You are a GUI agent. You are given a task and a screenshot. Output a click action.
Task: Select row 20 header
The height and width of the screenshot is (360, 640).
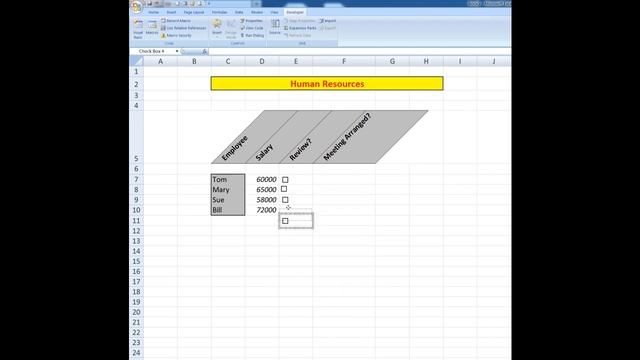(136, 312)
